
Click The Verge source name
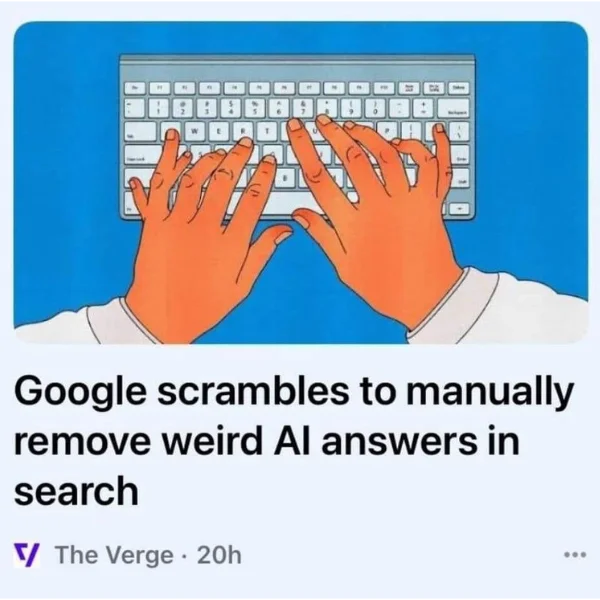coord(114,554)
